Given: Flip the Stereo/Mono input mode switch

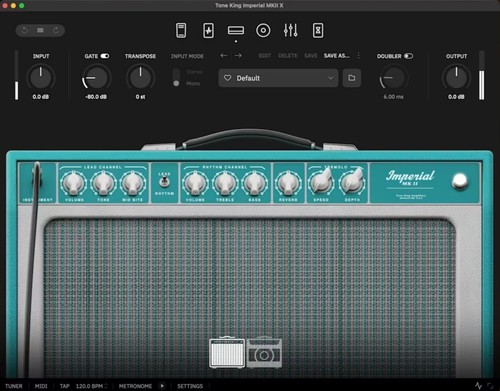Looking at the screenshot, I should coord(176,77).
